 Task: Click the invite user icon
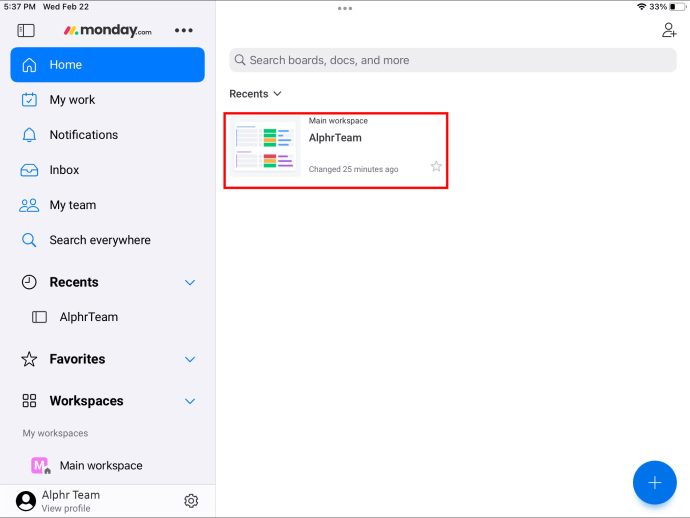[x=669, y=30]
